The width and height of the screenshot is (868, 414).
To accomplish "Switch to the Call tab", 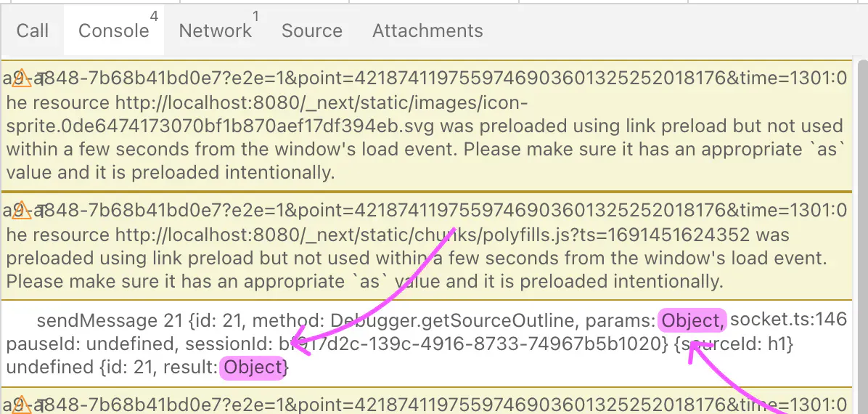I will click(x=33, y=31).
